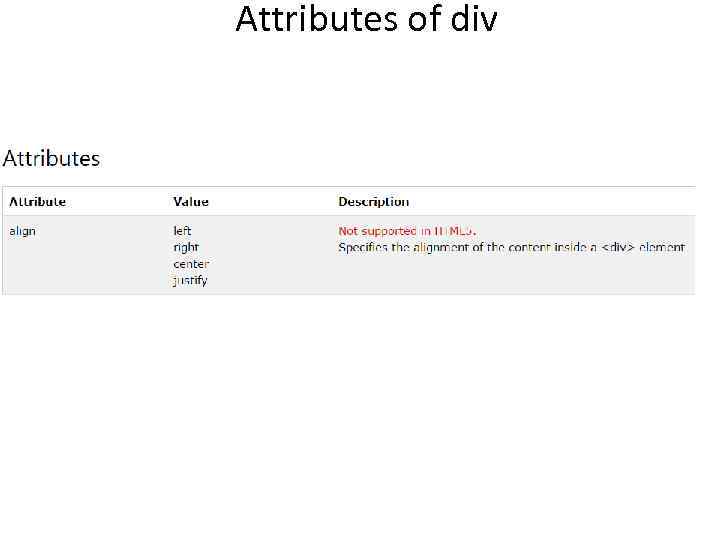Image resolution: width=720 pixels, height=540 pixels.
Task: Click the "Description" column header
Action: pos(373,202)
